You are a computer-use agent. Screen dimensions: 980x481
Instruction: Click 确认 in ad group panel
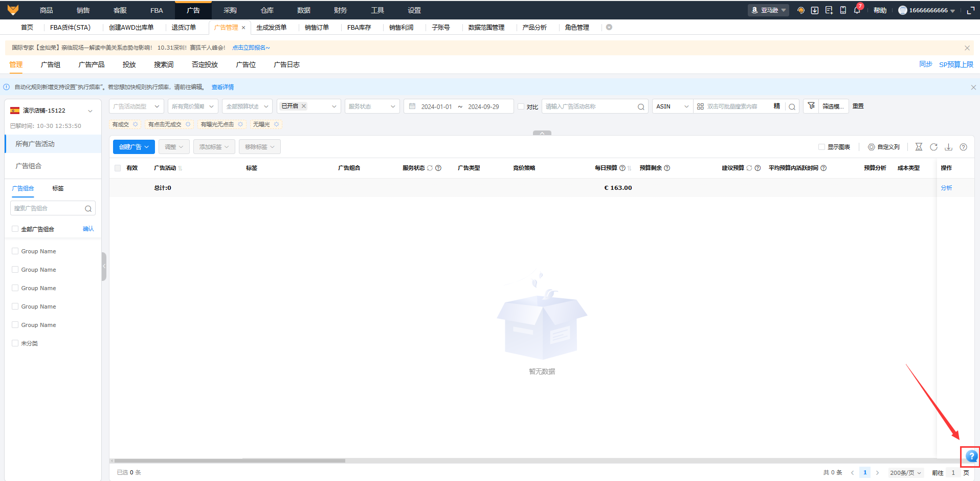(x=88, y=229)
